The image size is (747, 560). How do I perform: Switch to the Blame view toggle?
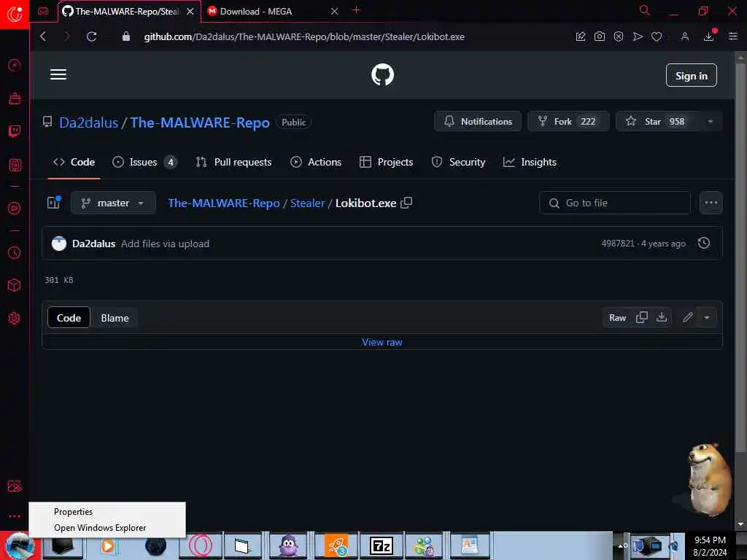(x=115, y=318)
